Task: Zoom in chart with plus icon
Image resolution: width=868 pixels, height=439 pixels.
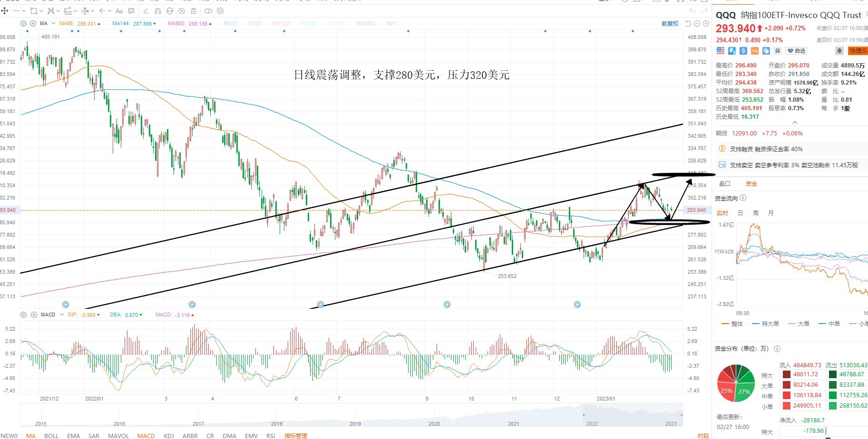Action: pos(705,23)
